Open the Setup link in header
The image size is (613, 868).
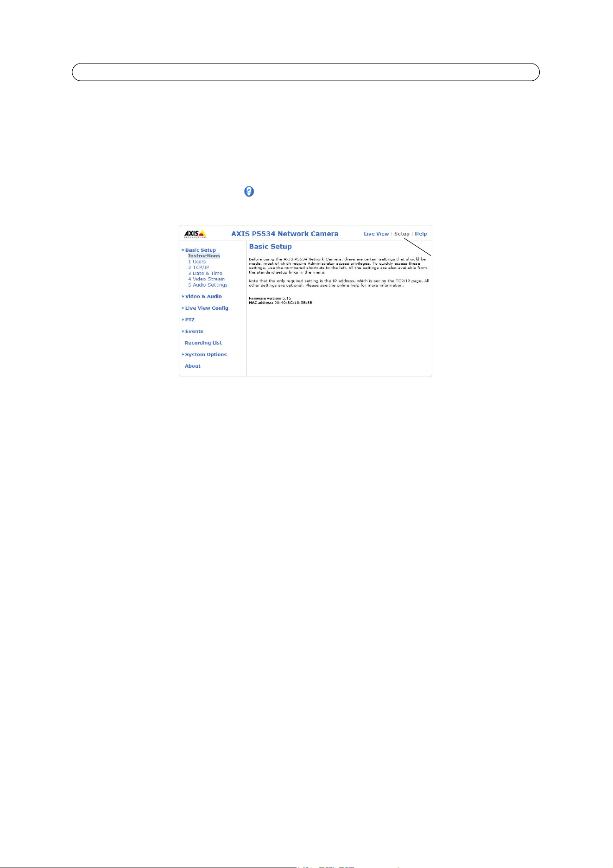402,234
